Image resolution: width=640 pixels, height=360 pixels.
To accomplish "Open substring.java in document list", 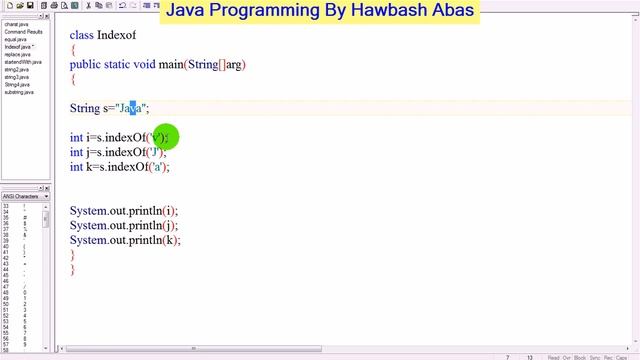I will tap(19, 92).
